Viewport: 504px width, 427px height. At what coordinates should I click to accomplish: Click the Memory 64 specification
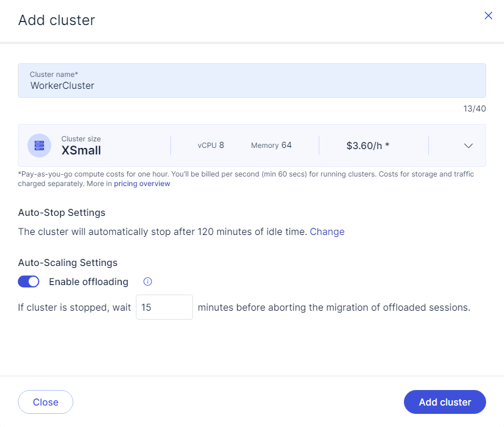(271, 145)
